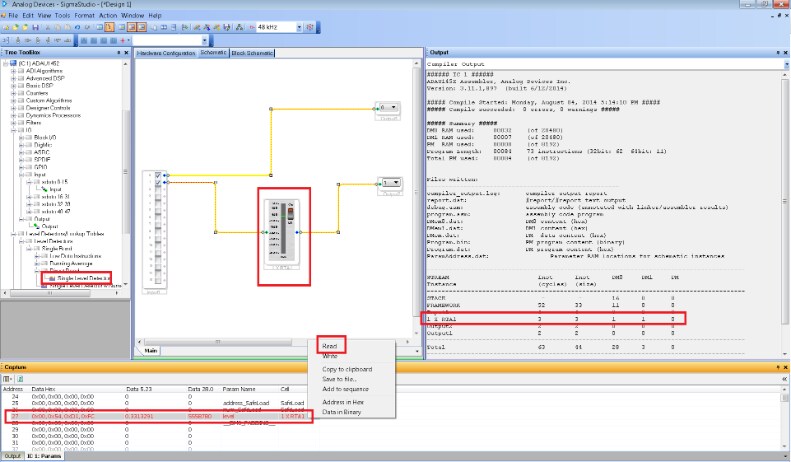The height and width of the screenshot is (462, 791).
Task: Close the Tree ToolBox panel
Action: (x=126, y=52)
